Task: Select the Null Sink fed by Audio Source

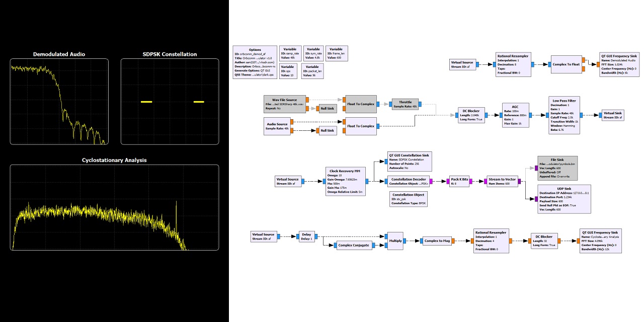Action: click(327, 130)
